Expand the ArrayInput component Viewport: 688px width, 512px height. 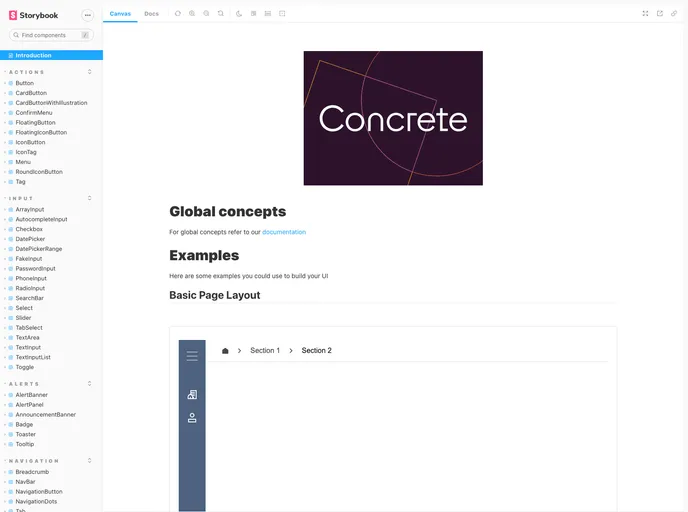click(x=30, y=209)
